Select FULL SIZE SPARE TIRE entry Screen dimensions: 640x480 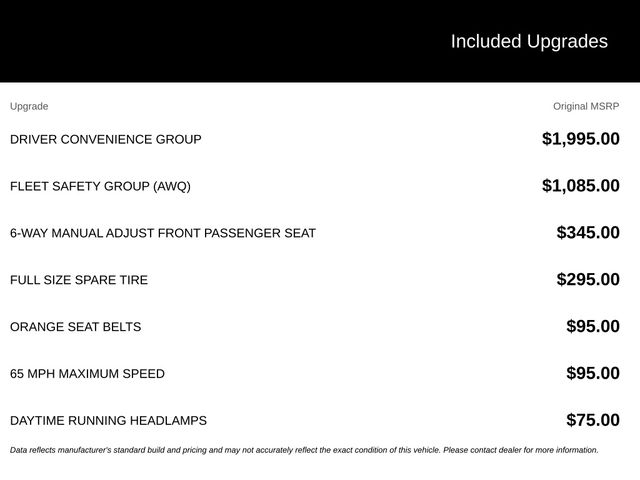click(79, 280)
